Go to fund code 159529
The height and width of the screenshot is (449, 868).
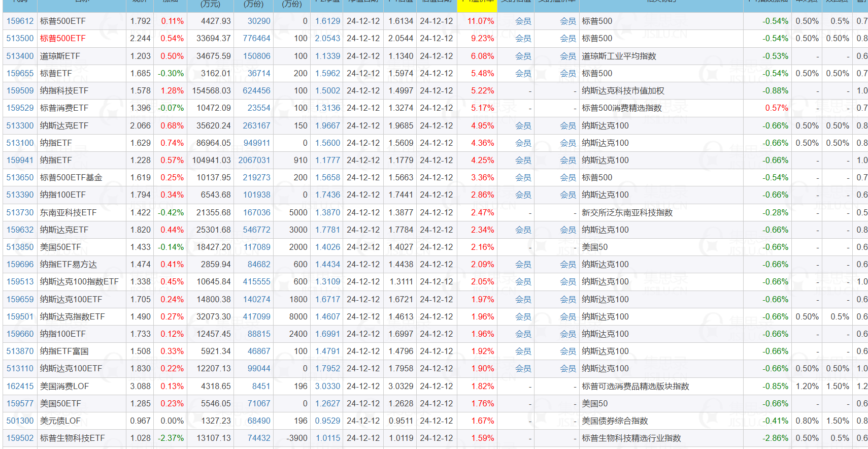(x=20, y=108)
